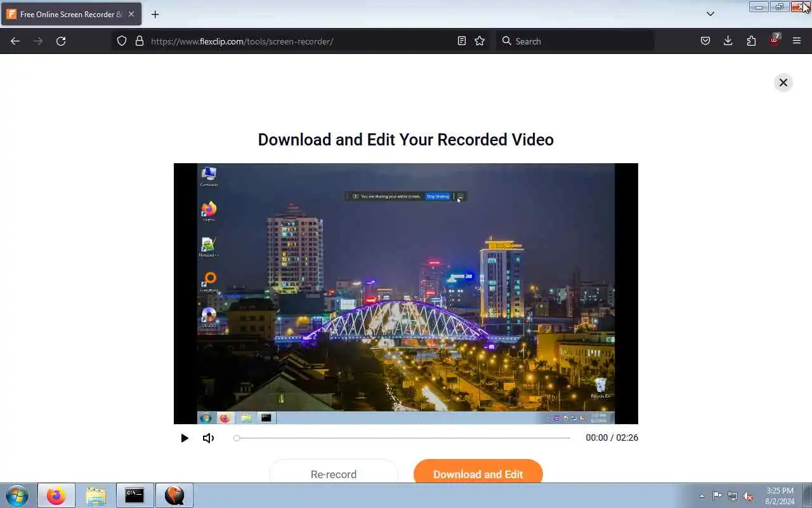Open the network tray icon
812x508 pixels.
point(733,496)
